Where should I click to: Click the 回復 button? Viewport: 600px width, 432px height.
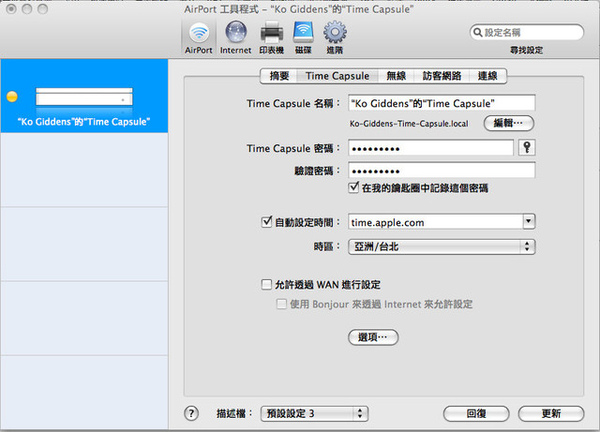click(476, 414)
